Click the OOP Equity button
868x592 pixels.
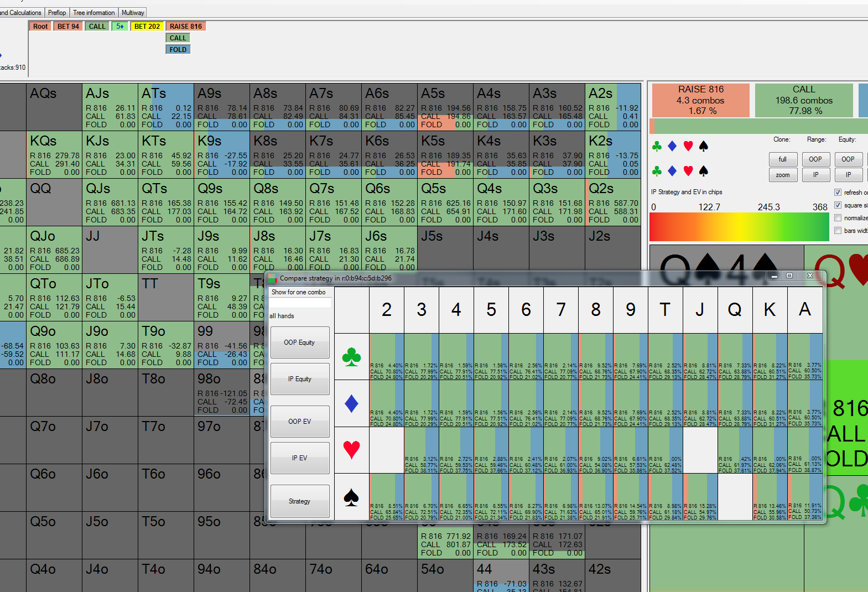(x=300, y=342)
